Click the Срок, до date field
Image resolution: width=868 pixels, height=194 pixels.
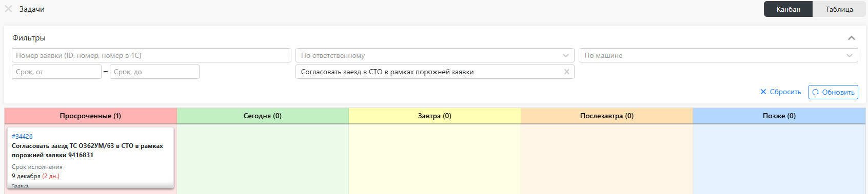click(x=154, y=72)
